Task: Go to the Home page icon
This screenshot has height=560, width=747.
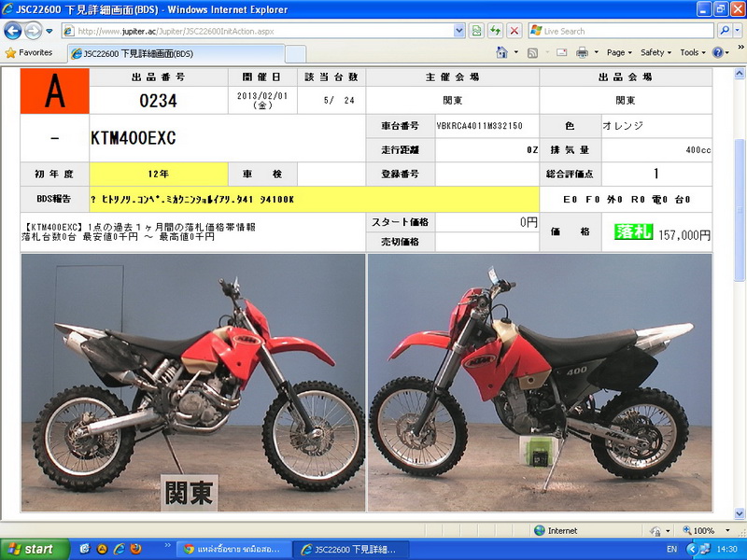Action: [x=502, y=52]
